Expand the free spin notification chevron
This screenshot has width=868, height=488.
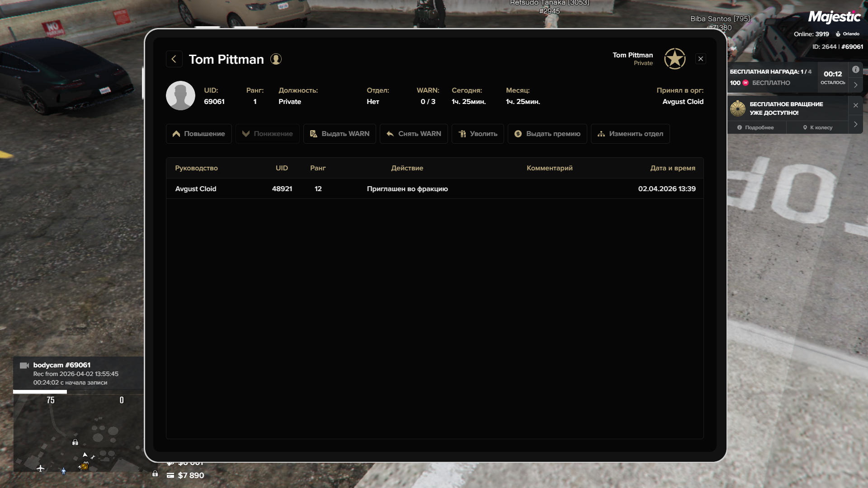[855, 124]
